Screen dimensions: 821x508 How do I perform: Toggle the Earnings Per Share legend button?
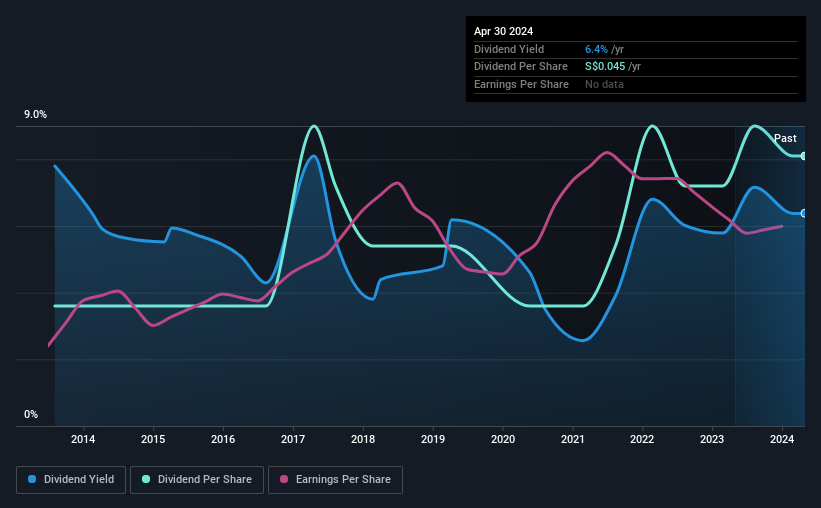[x=335, y=480]
